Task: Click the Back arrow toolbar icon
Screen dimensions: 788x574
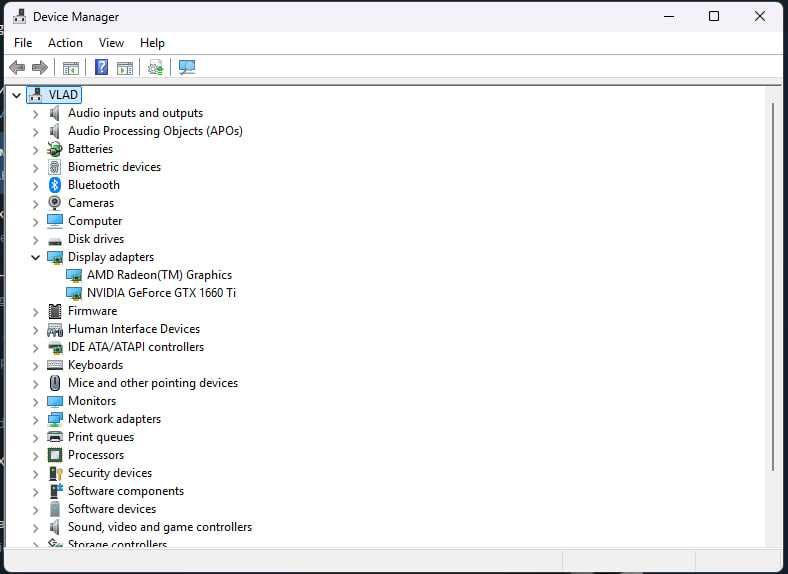Action: point(17,67)
